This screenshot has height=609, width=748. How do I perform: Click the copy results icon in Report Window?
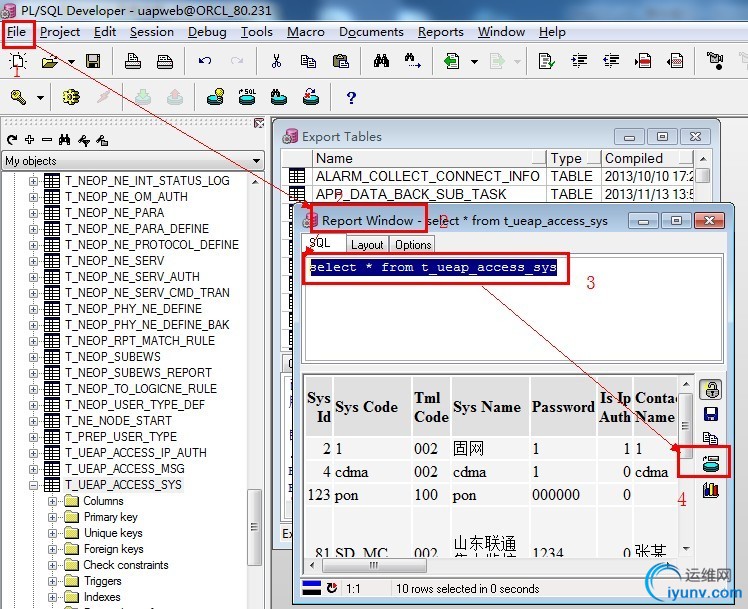tap(710, 438)
